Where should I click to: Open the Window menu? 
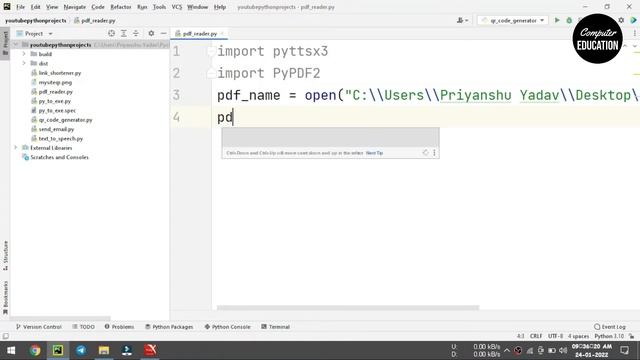198,7
